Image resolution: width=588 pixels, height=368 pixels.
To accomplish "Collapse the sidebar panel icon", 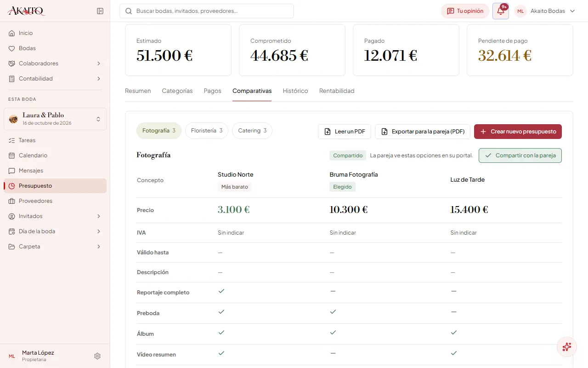I will [x=100, y=11].
